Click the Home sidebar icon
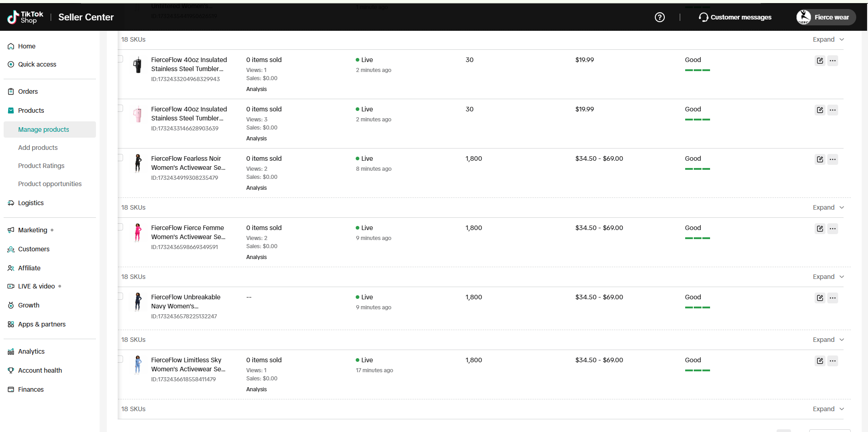868x432 pixels. pyautogui.click(x=11, y=46)
